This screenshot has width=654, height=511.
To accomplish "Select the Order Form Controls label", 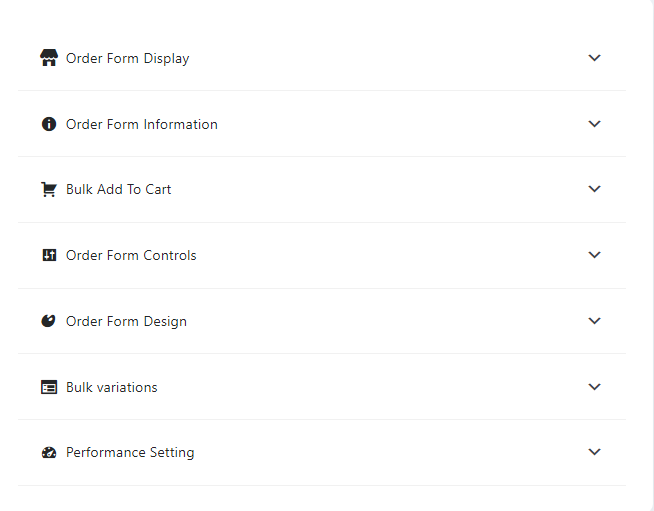I will [x=131, y=255].
